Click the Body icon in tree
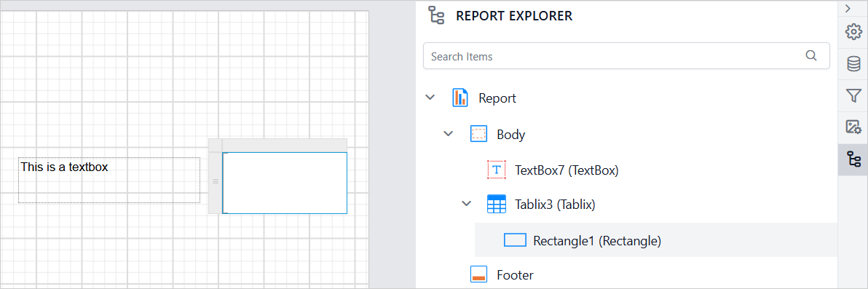This screenshot has width=868, height=289. tap(478, 134)
